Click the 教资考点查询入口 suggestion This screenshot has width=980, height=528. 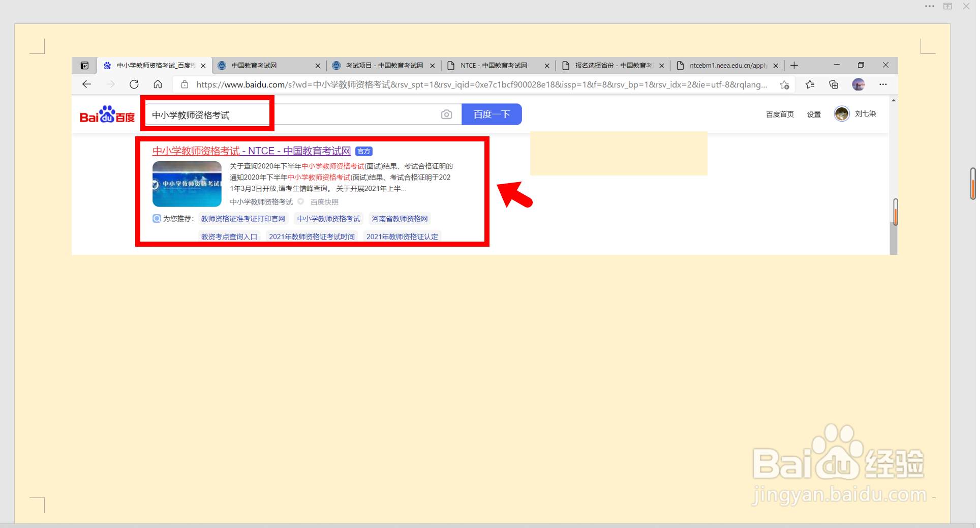click(x=229, y=237)
